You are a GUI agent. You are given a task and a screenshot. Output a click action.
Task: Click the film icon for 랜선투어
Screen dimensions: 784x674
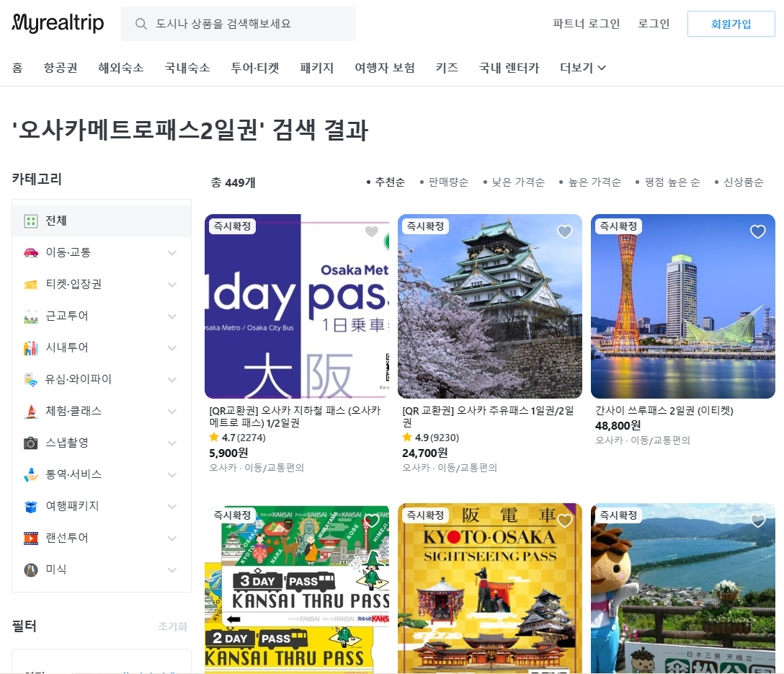click(x=31, y=538)
